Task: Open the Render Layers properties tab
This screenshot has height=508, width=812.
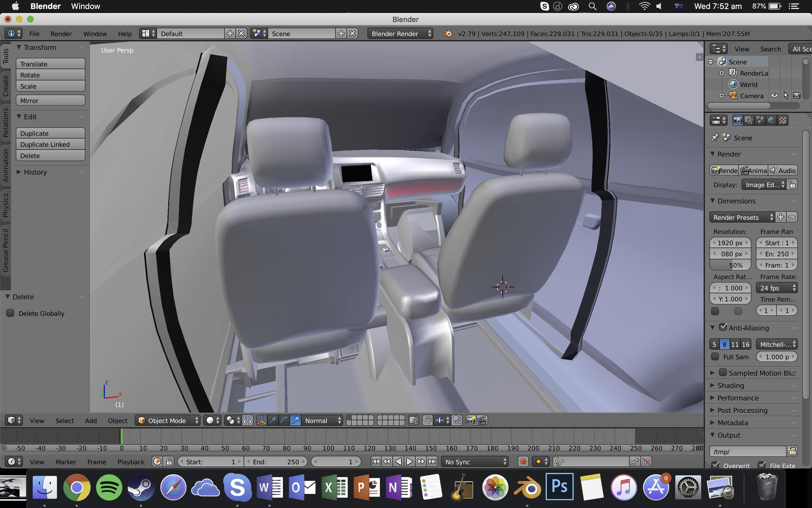Action: [749, 120]
